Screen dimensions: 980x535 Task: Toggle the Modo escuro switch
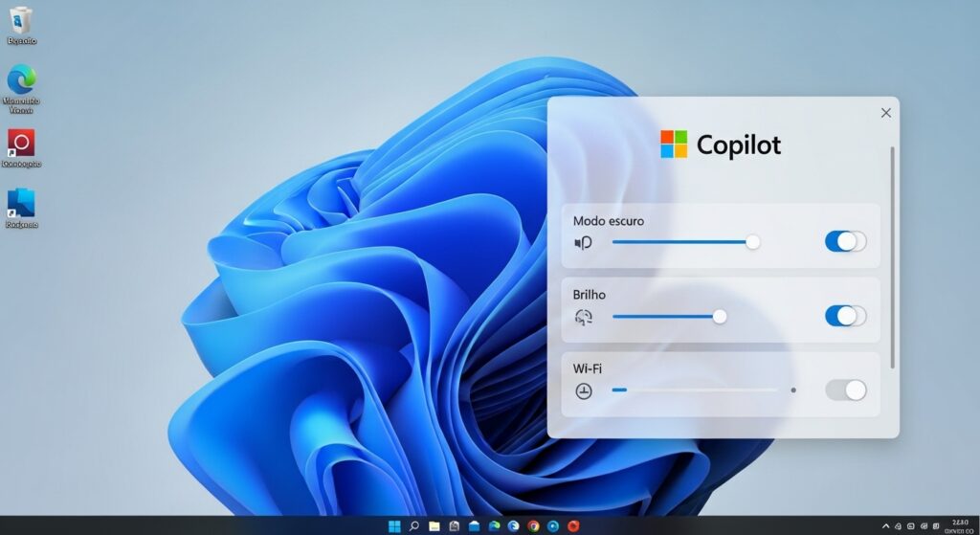[846, 241]
